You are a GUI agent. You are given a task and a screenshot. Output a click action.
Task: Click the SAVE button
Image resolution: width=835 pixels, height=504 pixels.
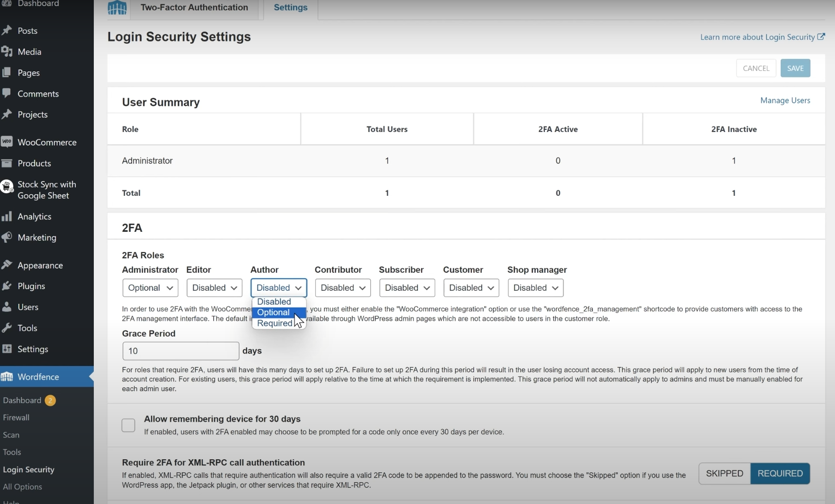pos(795,68)
